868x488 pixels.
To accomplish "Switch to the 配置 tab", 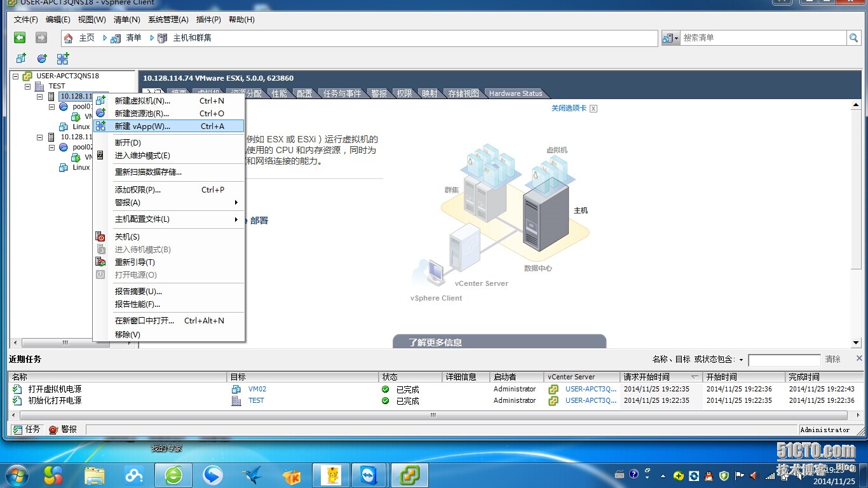I will [x=305, y=93].
